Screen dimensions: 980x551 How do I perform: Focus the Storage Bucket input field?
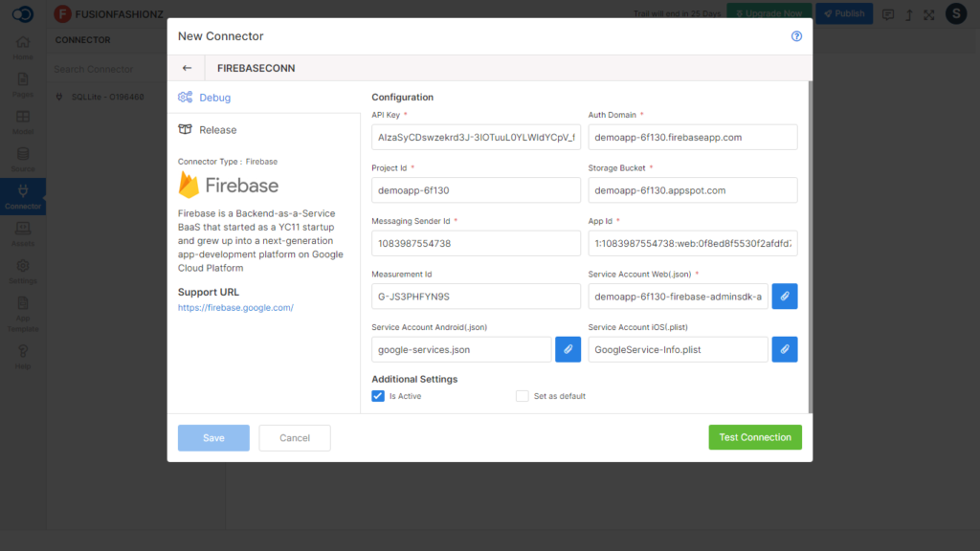click(x=693, y=190)
